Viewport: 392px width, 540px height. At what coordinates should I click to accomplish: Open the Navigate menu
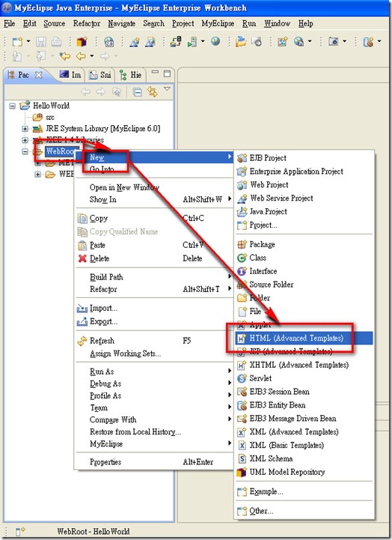[122, 23]
